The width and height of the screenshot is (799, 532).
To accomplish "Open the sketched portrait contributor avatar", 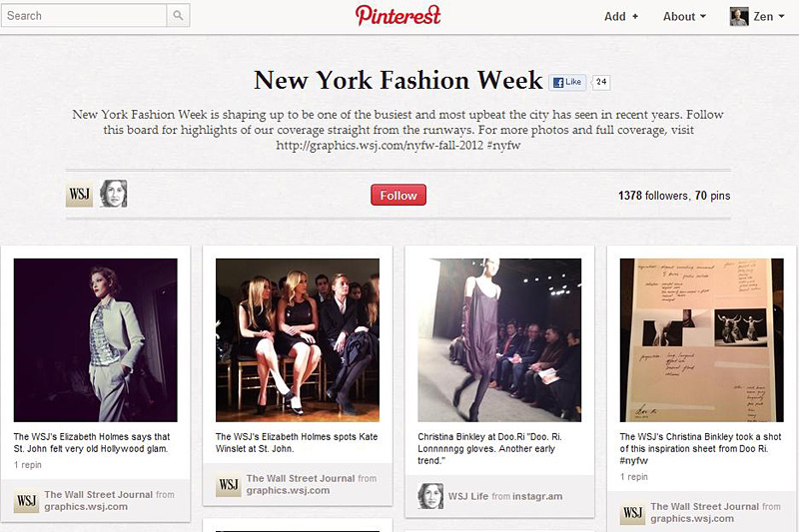I will (113, 194).
